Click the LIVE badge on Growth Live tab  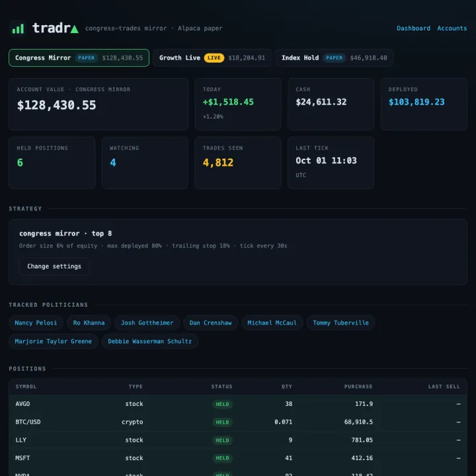pos(214,58)
